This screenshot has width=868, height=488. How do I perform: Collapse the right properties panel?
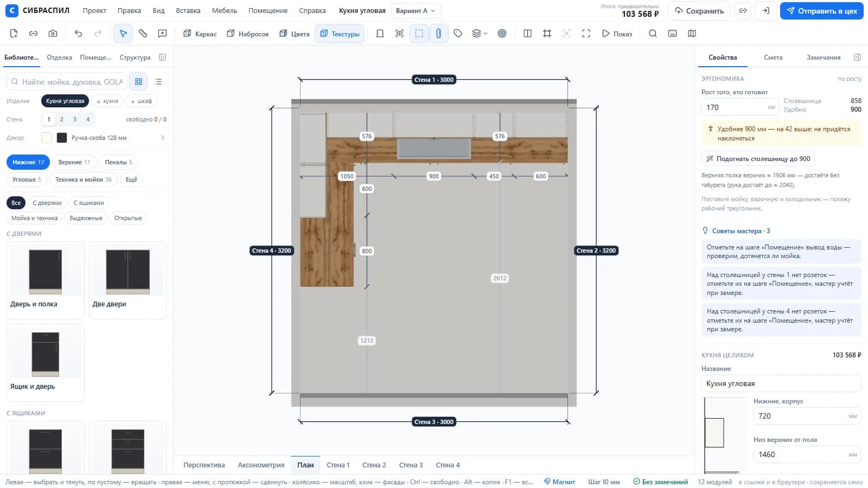[857, 57]
